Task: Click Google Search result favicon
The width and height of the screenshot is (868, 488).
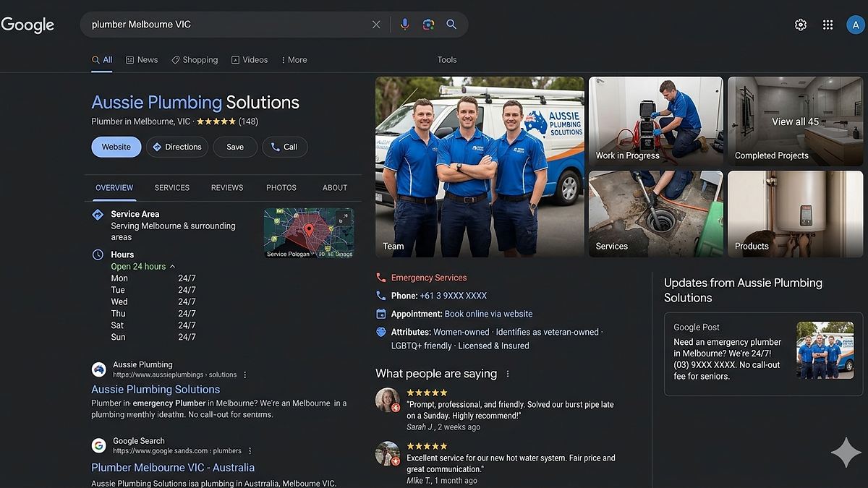Action: pos(98,445)
